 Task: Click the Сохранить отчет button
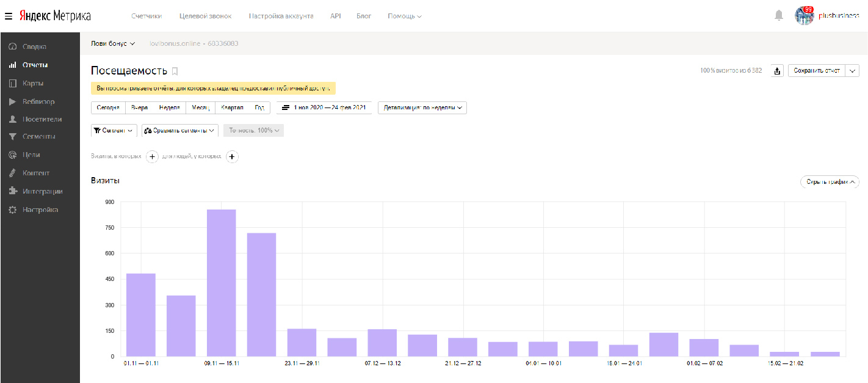coord(816,71)
